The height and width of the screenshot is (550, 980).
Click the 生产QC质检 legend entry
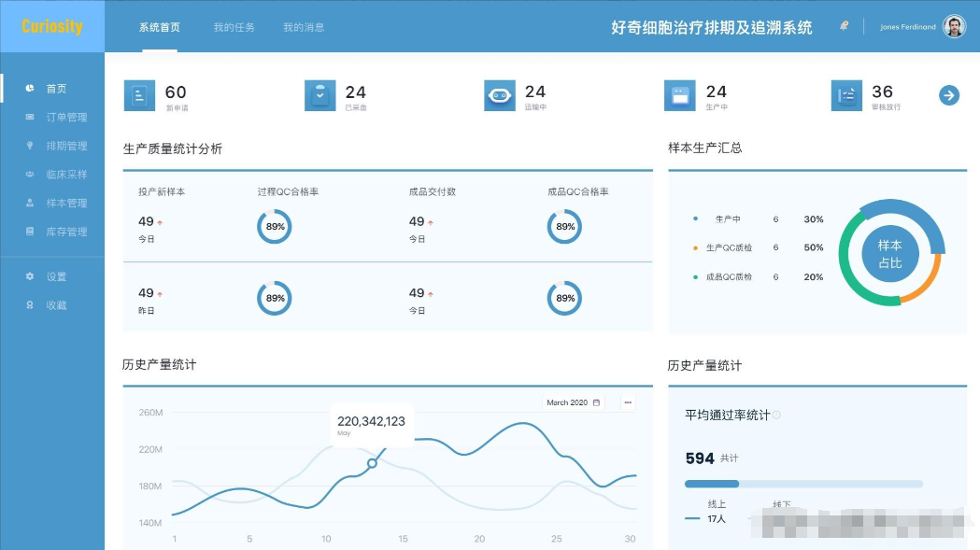[x=759, y=247]
